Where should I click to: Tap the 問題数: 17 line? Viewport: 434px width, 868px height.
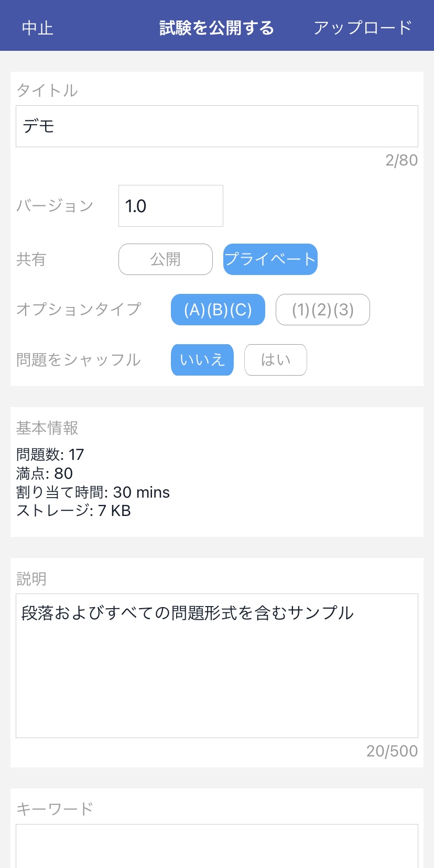[x=50, y=454]
